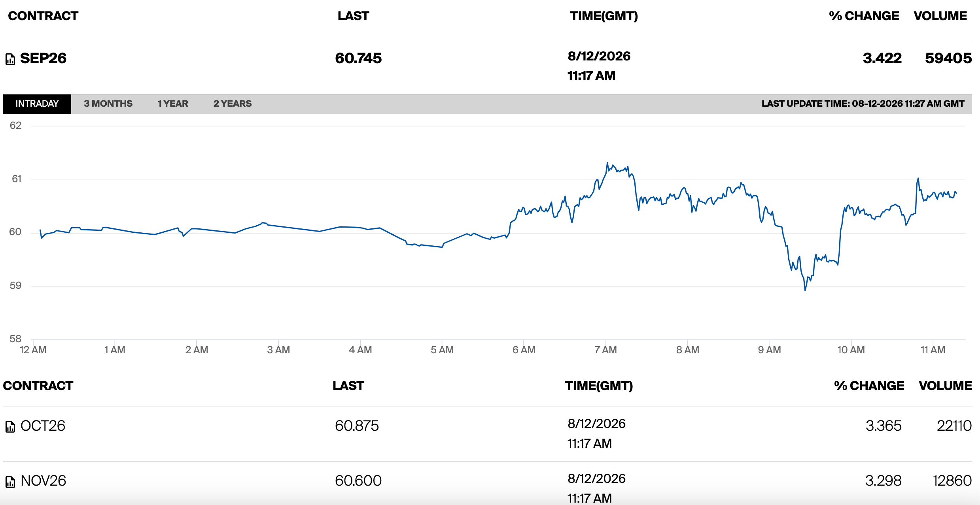980x505 pixels.
Task: Click the OCT26 volume 22110
Action: (954, 426)
